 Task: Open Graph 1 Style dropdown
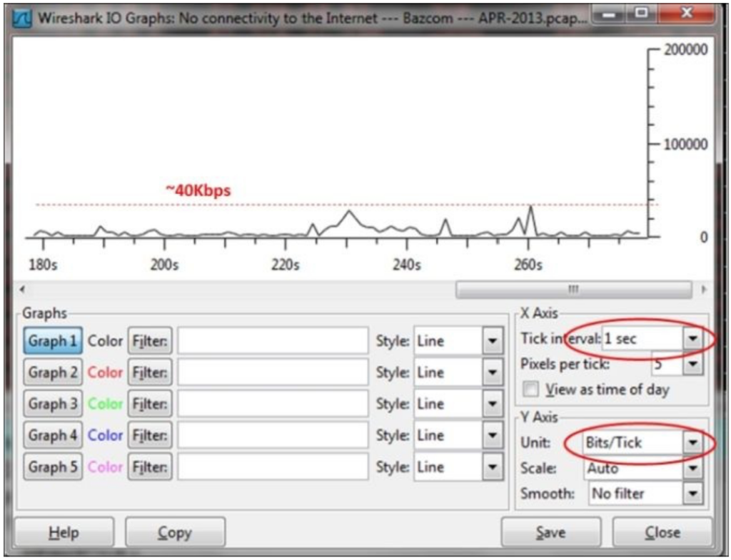point(459,341)
